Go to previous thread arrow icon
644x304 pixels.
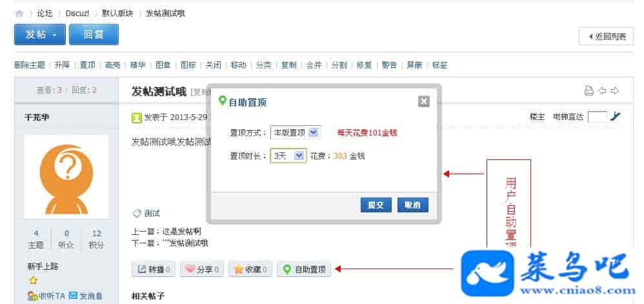603,91
